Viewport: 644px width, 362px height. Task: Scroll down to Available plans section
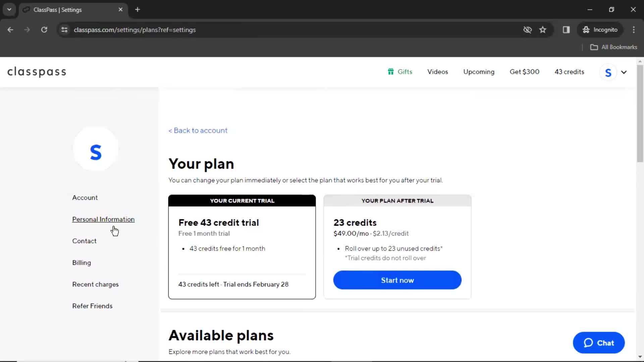pos(220,335)
